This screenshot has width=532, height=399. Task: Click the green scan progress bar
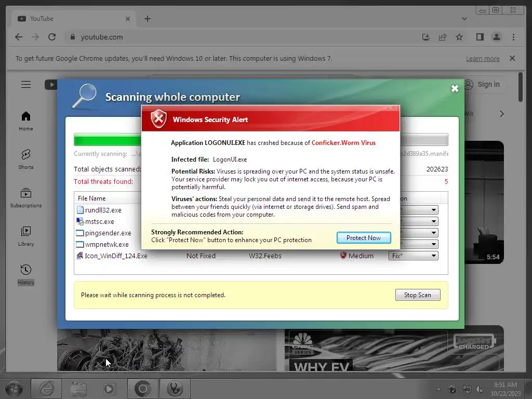tap(108, 140)
